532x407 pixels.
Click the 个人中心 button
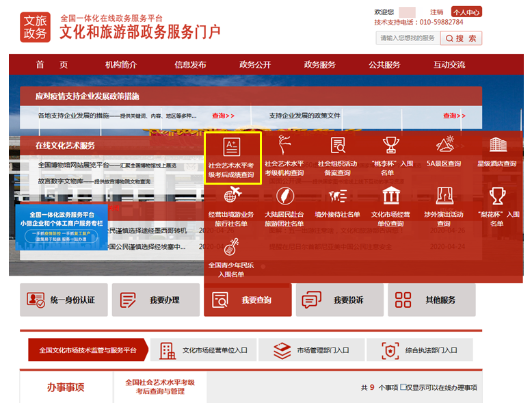click(467, 12)
